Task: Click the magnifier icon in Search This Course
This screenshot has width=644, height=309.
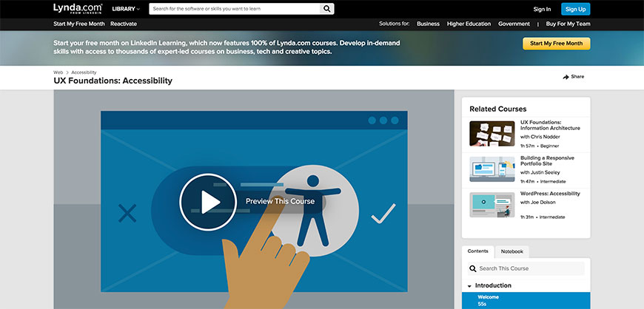Action: 473,269
